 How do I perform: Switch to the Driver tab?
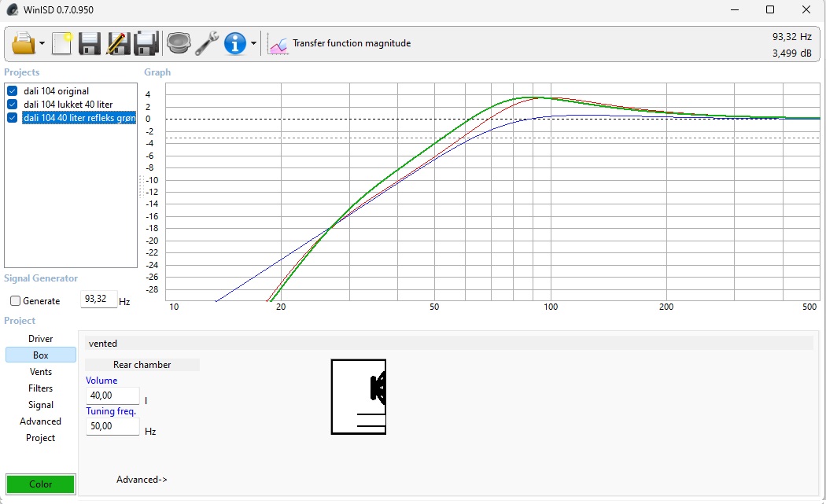[x=41, y=339]
